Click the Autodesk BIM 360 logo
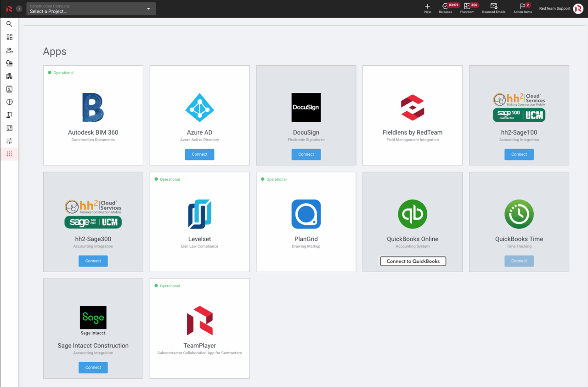Screen dimensions: 588x387 tap(93, 108)
